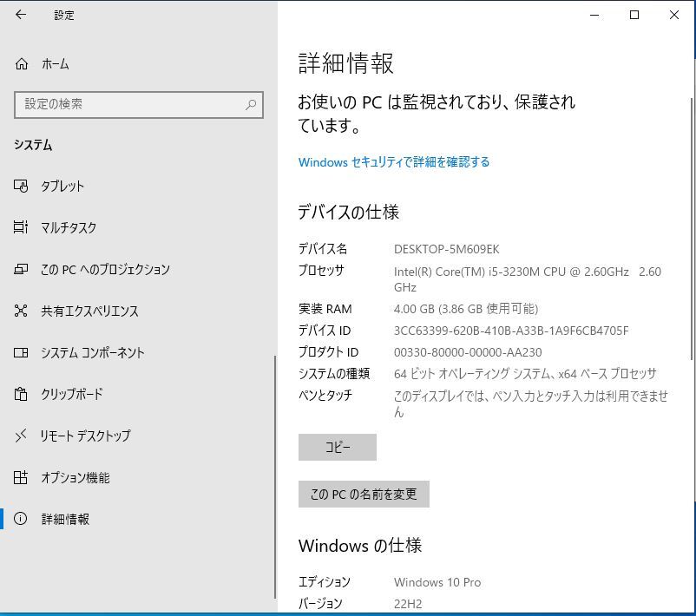Image resolution: width=696 pixels, height=616 pixels.
Task: Close the Settings window
Action: (x=673, y=15)
